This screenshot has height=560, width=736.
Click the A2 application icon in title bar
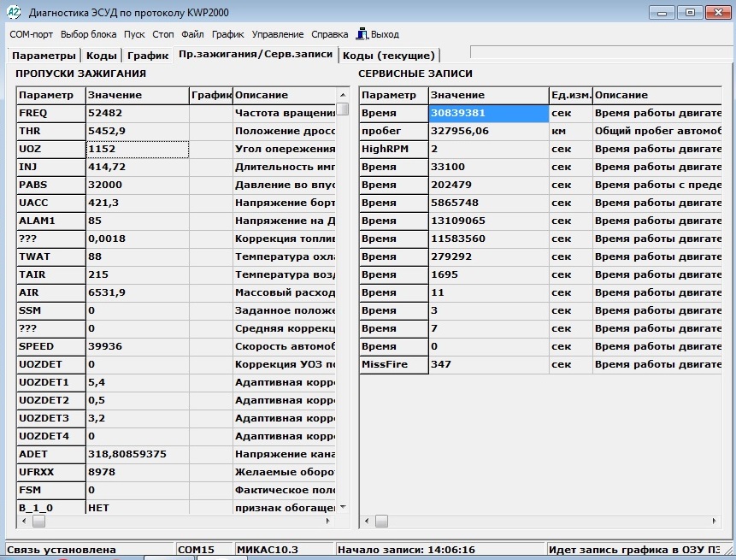click(x=15, y=13)
